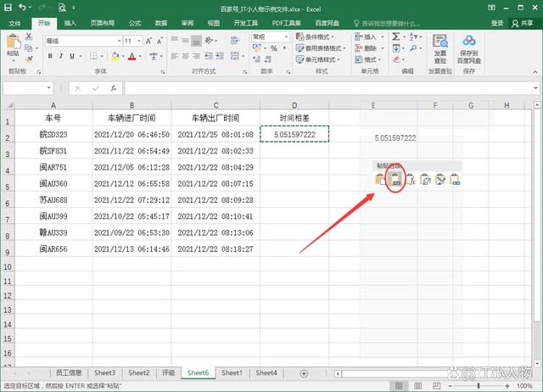Click the large Paste clipboard icon in ribbon
This screenshot has height=392, width=543.
(x=13, y=44)
